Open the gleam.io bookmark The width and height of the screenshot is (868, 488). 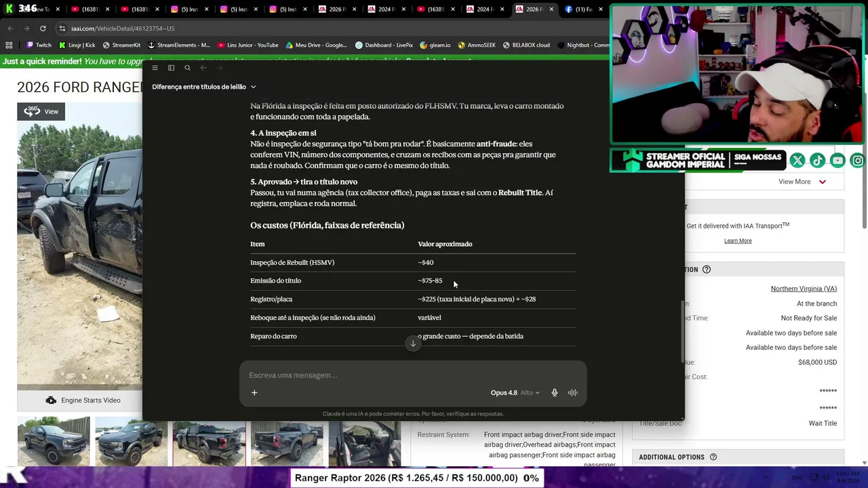point(435,45)
